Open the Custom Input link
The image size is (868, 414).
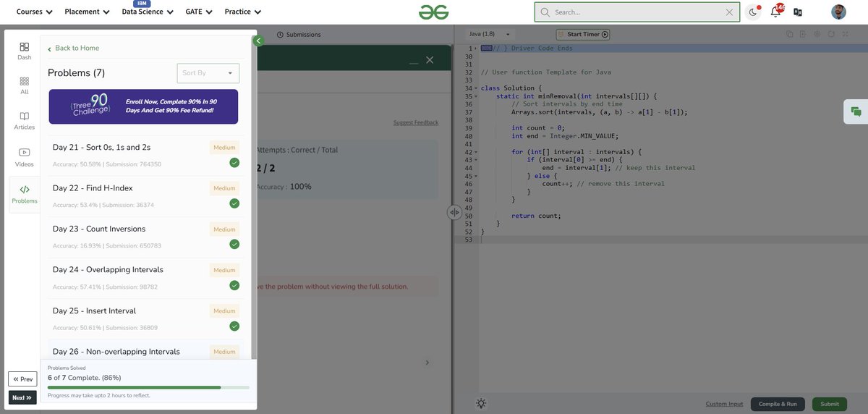pos(724,404)
